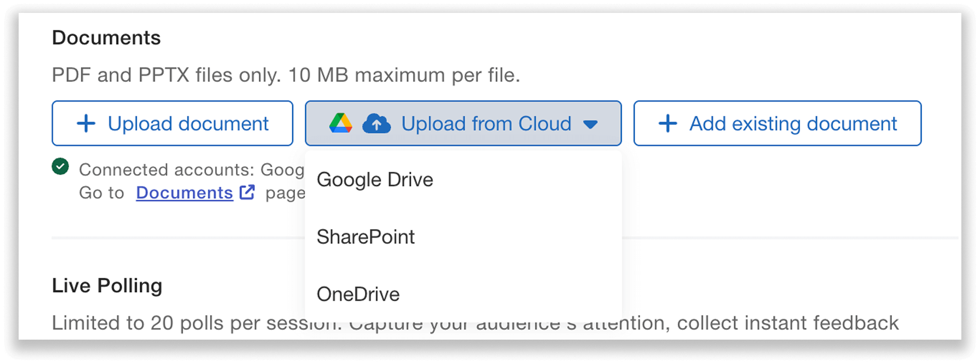Click the Upload document button
Viewport: 980px width, 364px height.
tap(172, 123)
